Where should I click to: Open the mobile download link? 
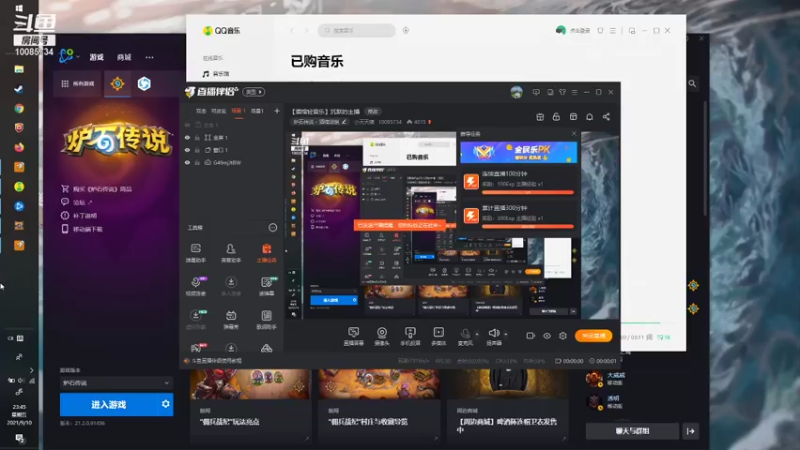(82, 229)
